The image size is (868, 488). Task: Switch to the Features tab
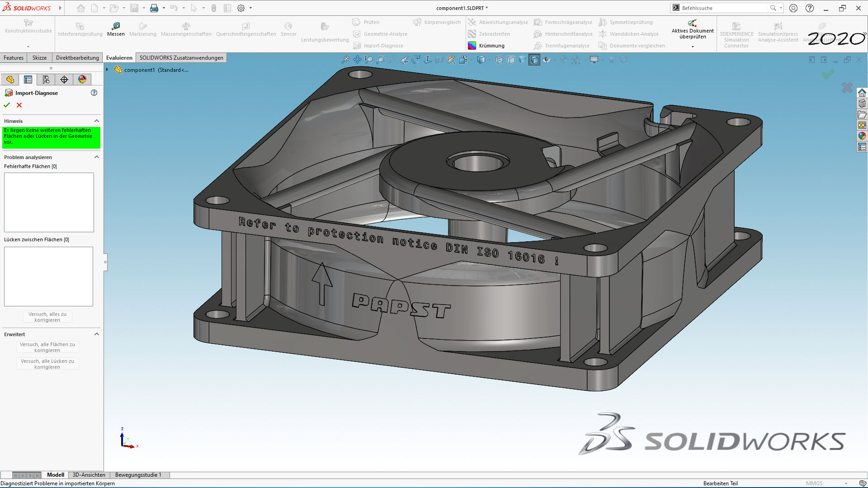14,58
